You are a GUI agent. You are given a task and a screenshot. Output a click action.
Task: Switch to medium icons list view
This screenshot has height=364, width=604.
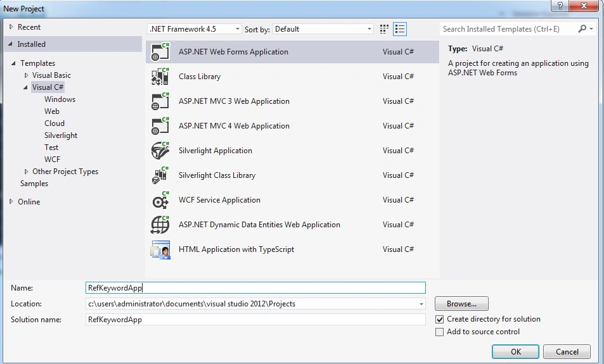(x=400, y=29)
